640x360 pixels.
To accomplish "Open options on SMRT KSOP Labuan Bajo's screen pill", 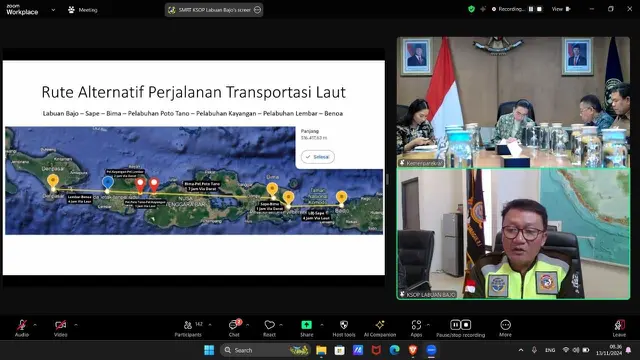I will pyautogui.click(x=257, y=10).
